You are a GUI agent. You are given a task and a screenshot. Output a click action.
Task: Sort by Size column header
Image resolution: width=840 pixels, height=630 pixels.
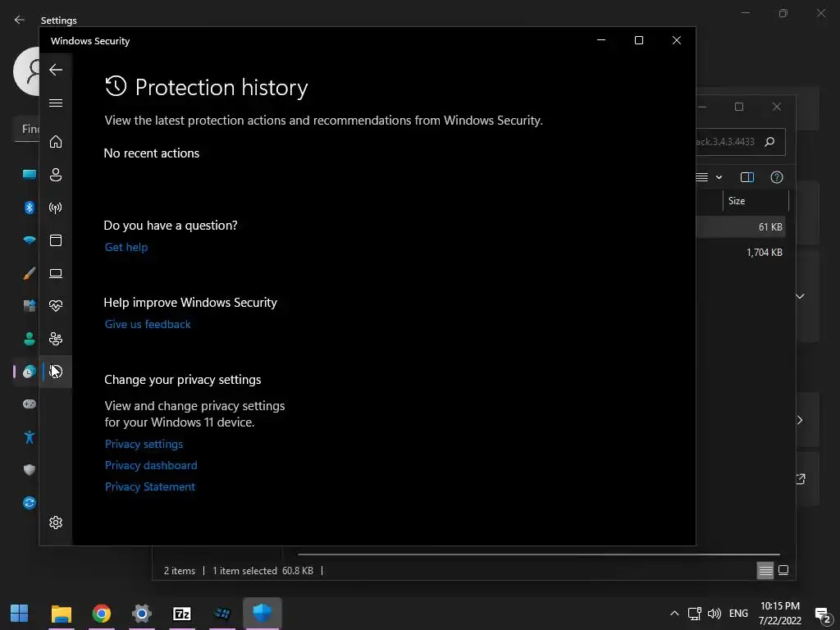(756, 201)
